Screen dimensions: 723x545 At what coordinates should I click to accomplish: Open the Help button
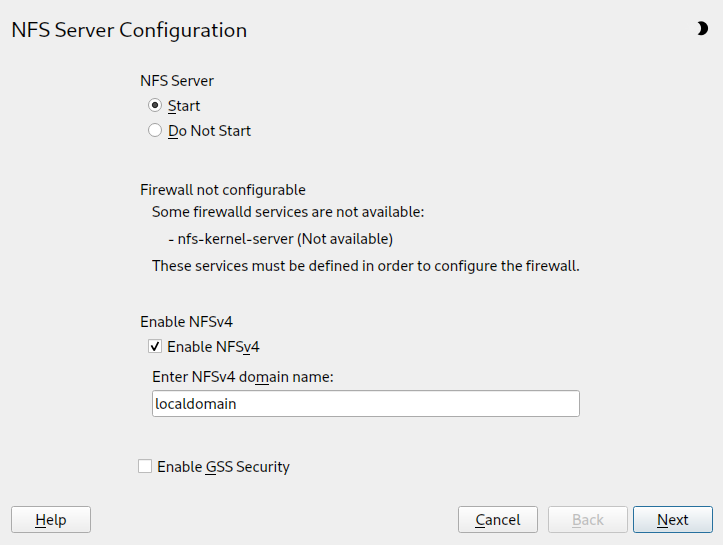tap(51, 520)
